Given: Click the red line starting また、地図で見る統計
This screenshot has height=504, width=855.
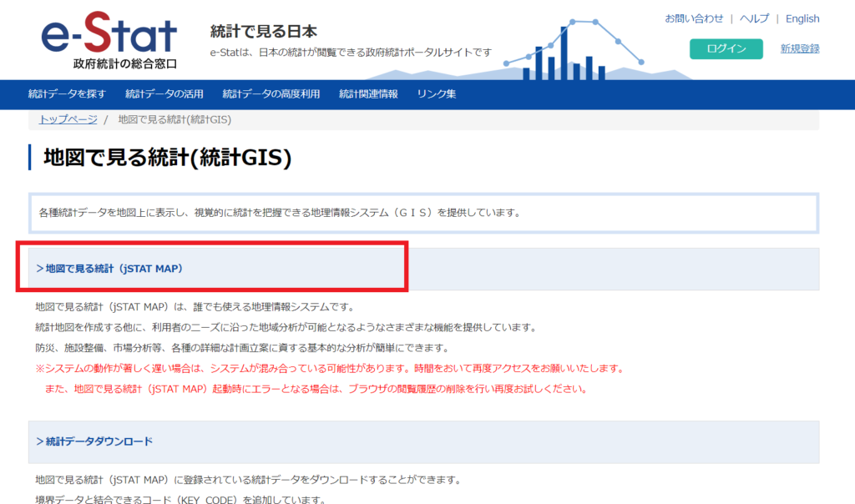Looking at the screenshot, I should point(316,389).
